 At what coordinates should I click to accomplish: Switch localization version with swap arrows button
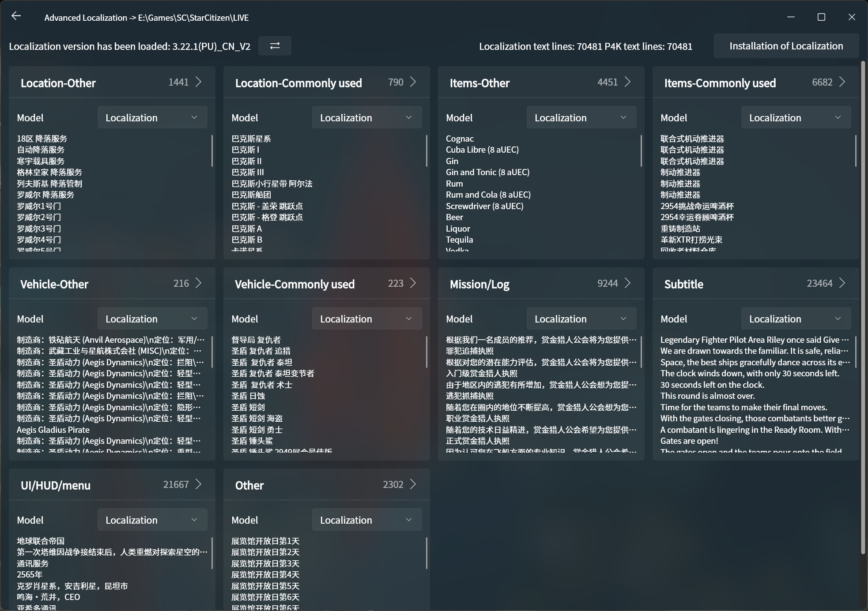tap(275, 46)
